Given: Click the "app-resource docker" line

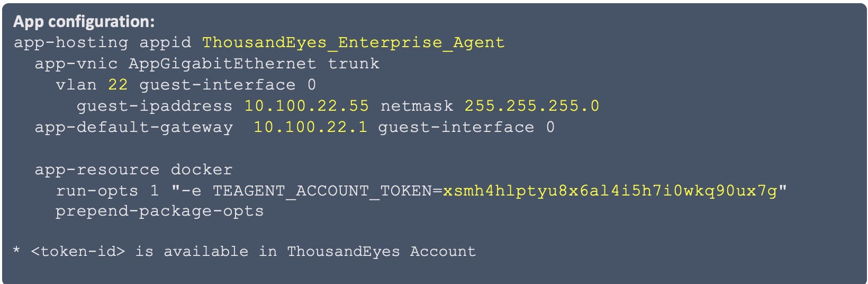Looking at the screenshot, I should [134, 170].
